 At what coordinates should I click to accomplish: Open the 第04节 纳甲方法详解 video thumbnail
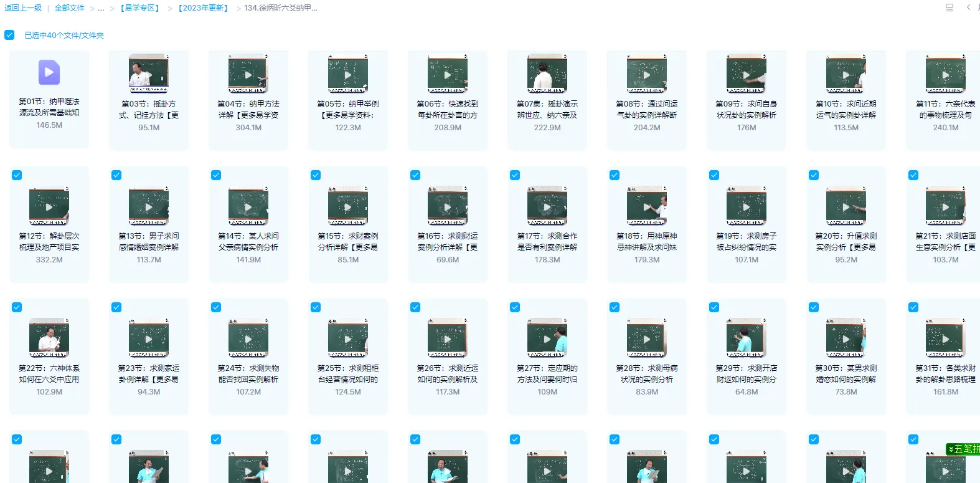pos(248,74)
